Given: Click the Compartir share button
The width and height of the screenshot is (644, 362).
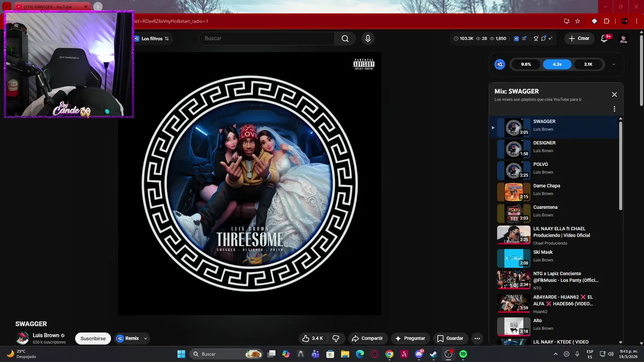Looking at the screenshot, I should click(367, 338).
